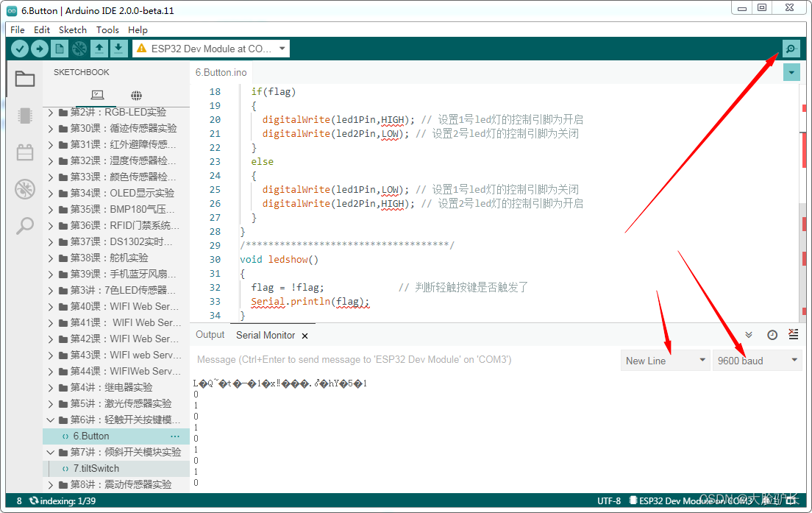Image resolution: width=812 pixels, height=513 pixels.
Task: Open the 7.tiltSwitch sketch in tree
Action: click(116, 468)
